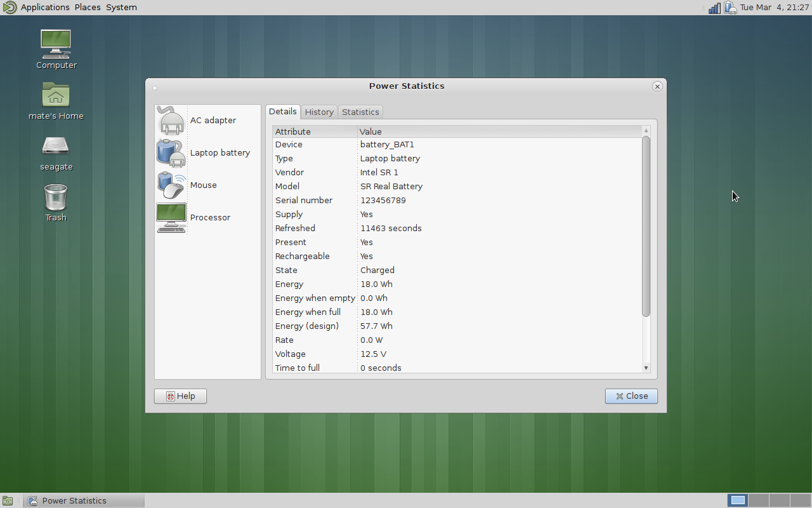Image resolution: width=812 pixels, height=508 pixels.
Task: Open the Applications menu
Action: click(45, 8)
